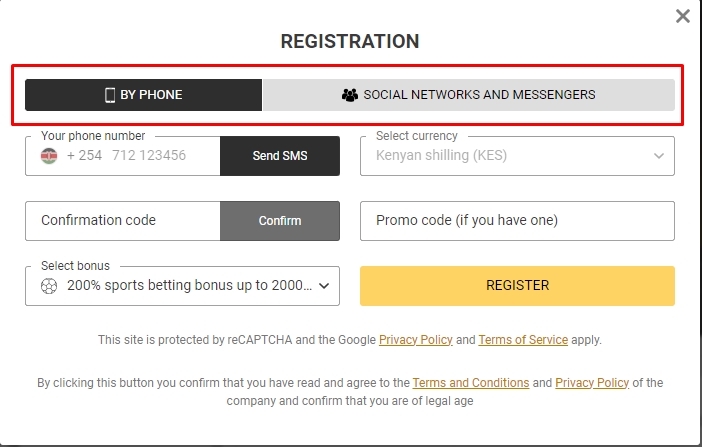Focus the phone number input field
This screenshot has width=702, height=447.
(x=141, y=156)
